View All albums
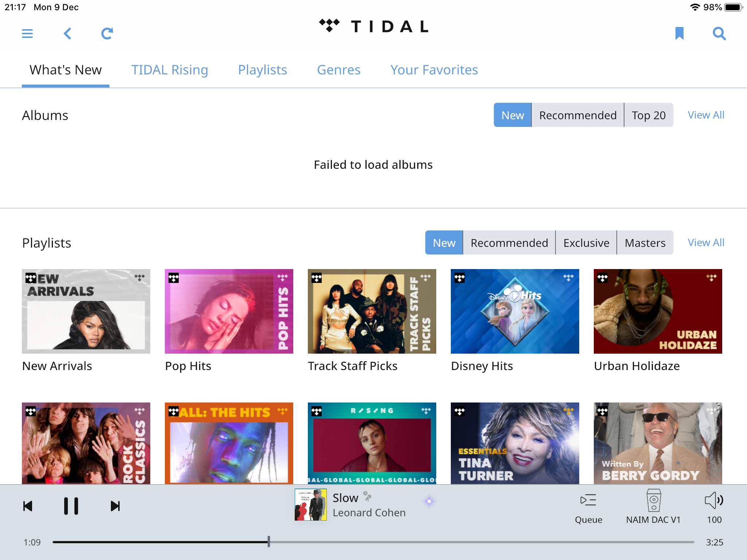Viewport: 747px width, 560px height. click(x=706, y=115)
